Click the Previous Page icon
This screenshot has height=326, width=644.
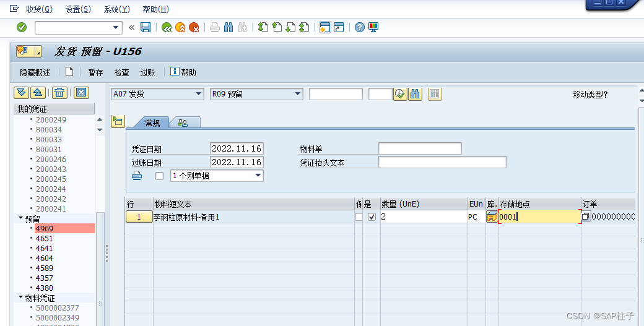[277, 27]
